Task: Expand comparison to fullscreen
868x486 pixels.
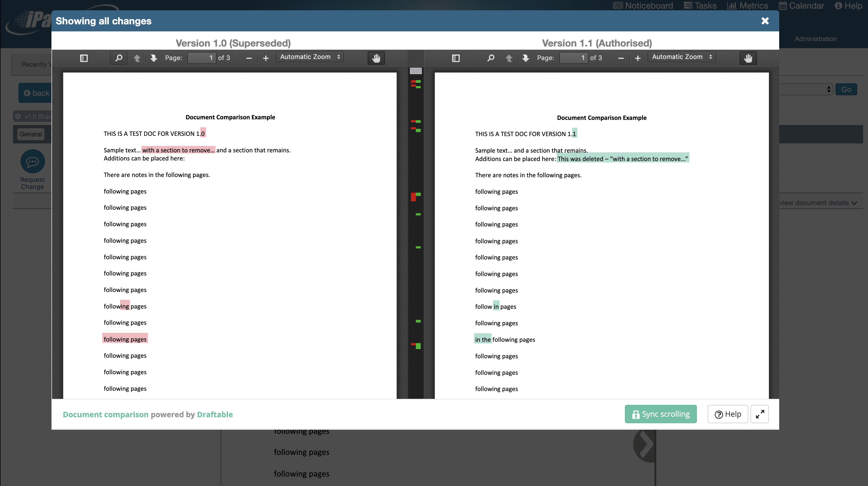Action: (759, 414)
